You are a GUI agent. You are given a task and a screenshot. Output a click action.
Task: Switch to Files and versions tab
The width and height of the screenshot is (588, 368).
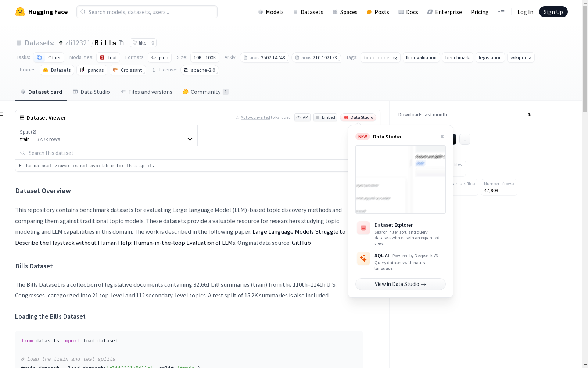point(146,92)
